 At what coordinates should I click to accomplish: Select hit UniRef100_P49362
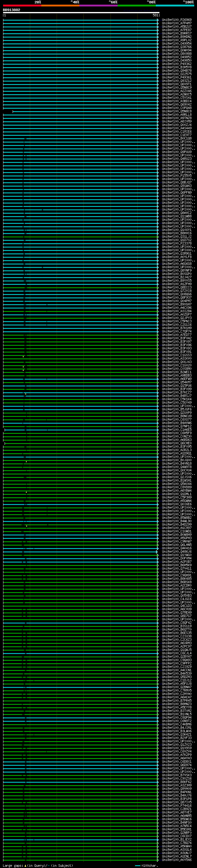point(176,64)
